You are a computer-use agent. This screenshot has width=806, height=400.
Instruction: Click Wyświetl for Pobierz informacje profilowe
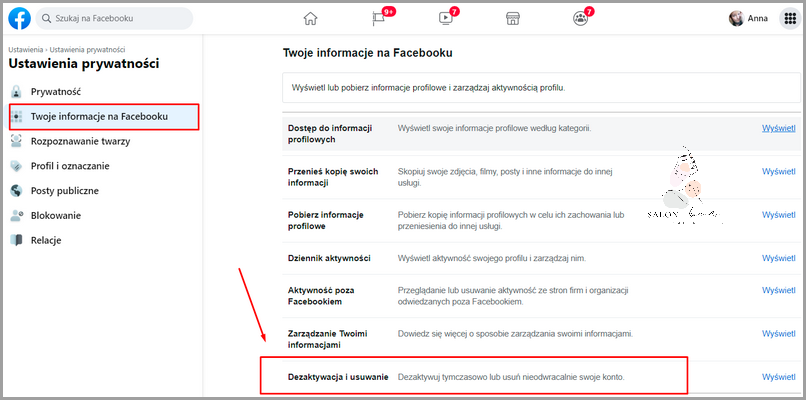[779, 214]
